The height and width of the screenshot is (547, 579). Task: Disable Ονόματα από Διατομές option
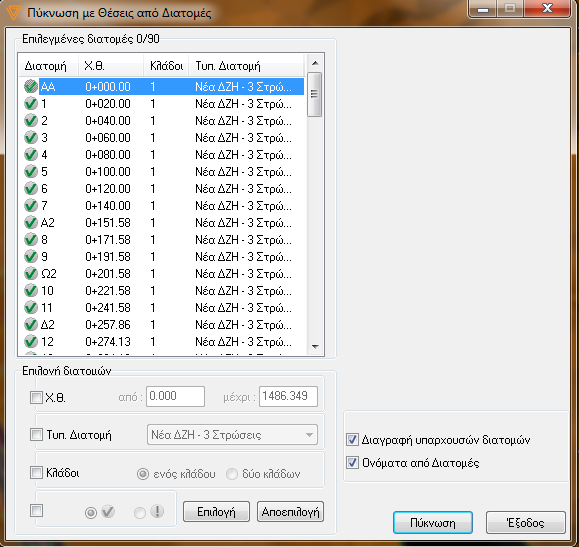[352, 462]
